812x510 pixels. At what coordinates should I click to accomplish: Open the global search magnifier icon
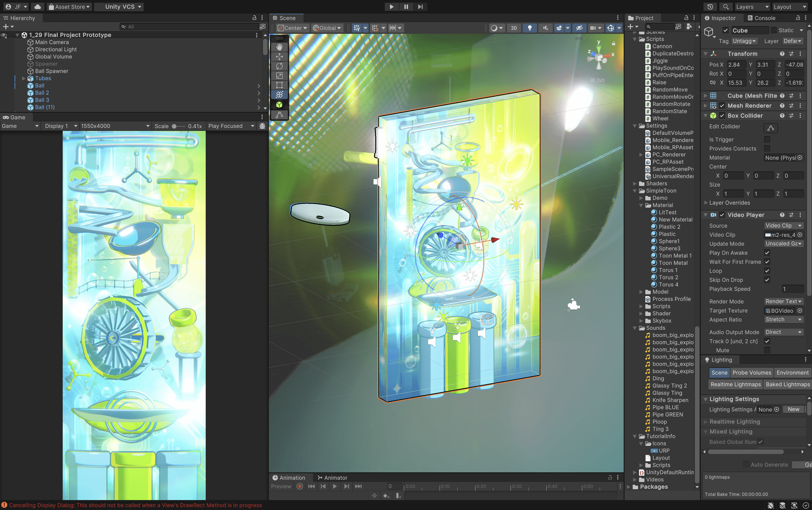[x=726, y=7]
